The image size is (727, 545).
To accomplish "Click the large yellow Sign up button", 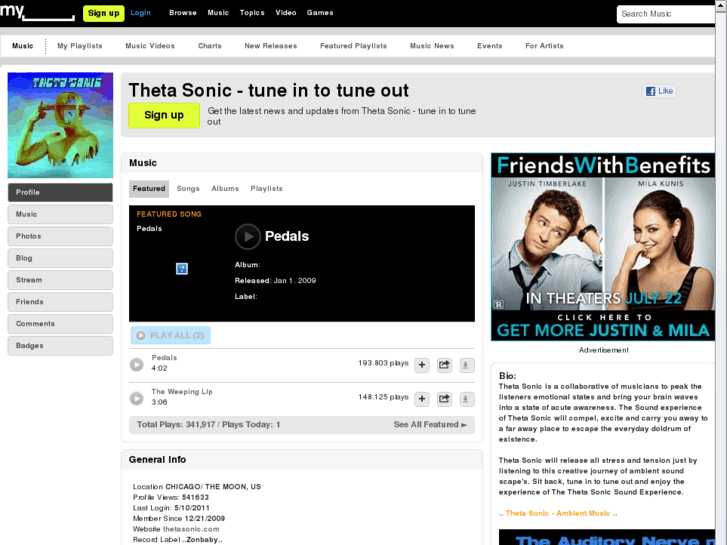I will [164, 115].
